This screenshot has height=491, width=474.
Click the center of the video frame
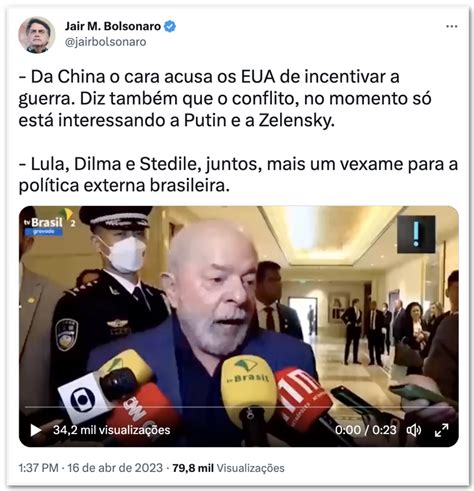[239, 326]
